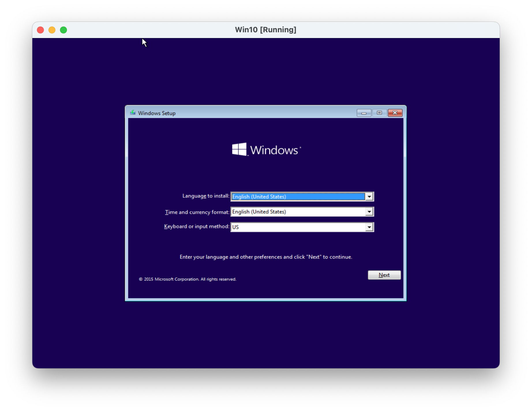The height and width of the screenshot is (411, 532).
Task: Open the Language to install dropdown arrow
Action: (369, 197)
